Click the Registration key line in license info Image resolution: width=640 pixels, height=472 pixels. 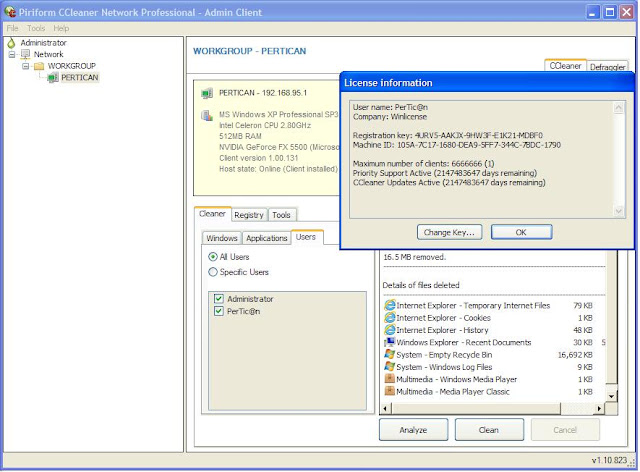click(x=448, y=135)
